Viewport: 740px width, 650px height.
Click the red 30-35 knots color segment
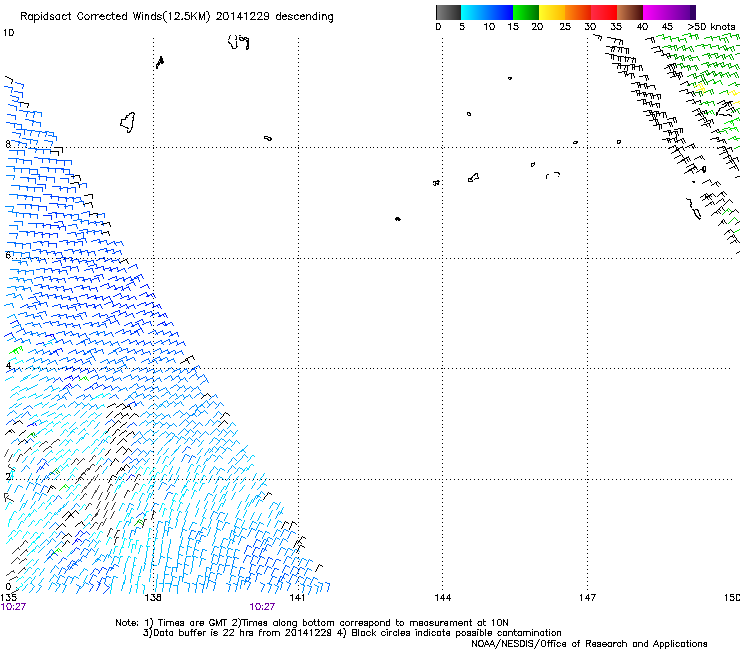point(604,12)
